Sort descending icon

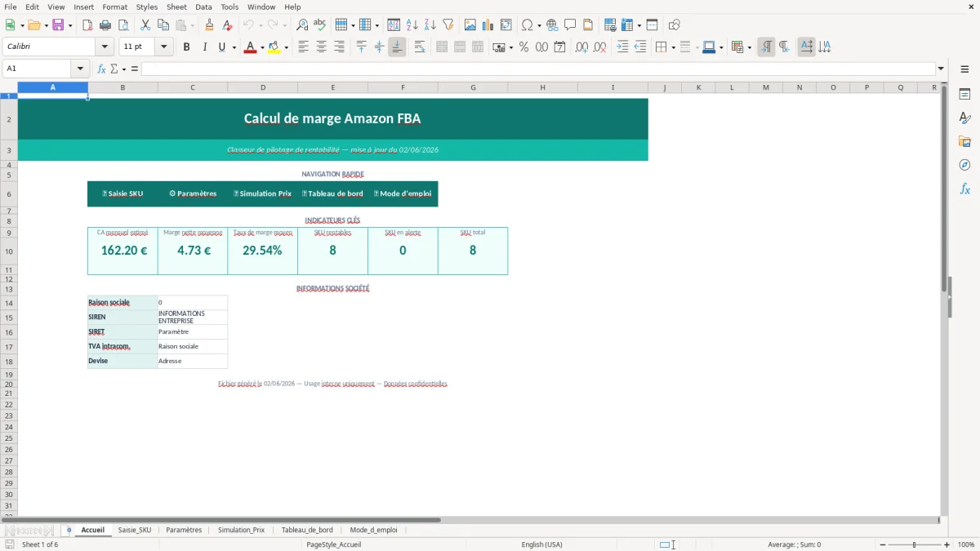coord(430,25)
